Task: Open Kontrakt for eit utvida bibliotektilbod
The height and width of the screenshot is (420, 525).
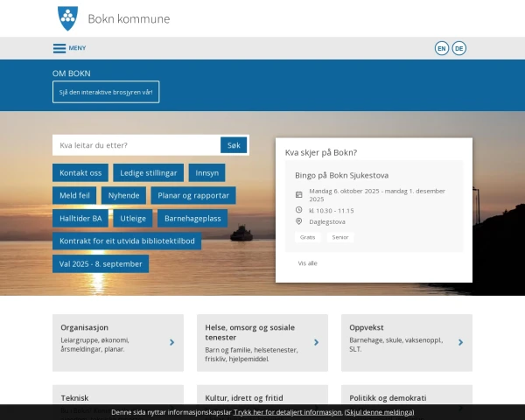Action: coord(127,241)
